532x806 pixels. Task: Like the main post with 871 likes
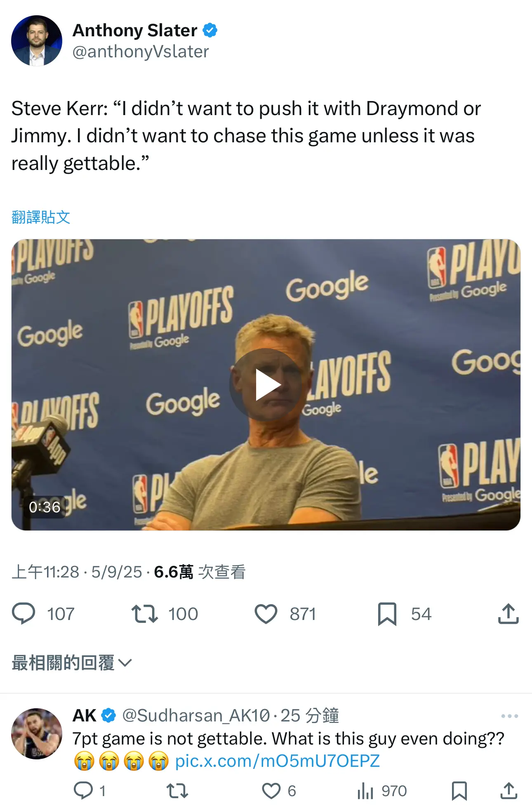[x=266, y=613]
